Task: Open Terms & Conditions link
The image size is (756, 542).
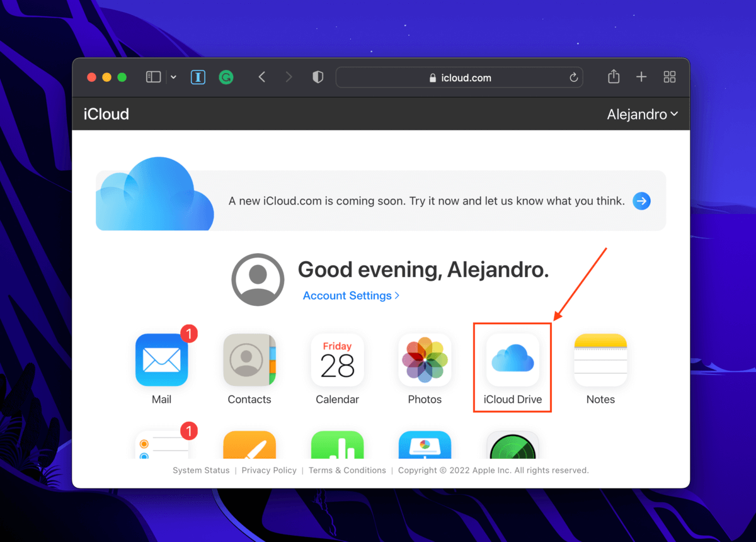Action: tap(347, 470)
